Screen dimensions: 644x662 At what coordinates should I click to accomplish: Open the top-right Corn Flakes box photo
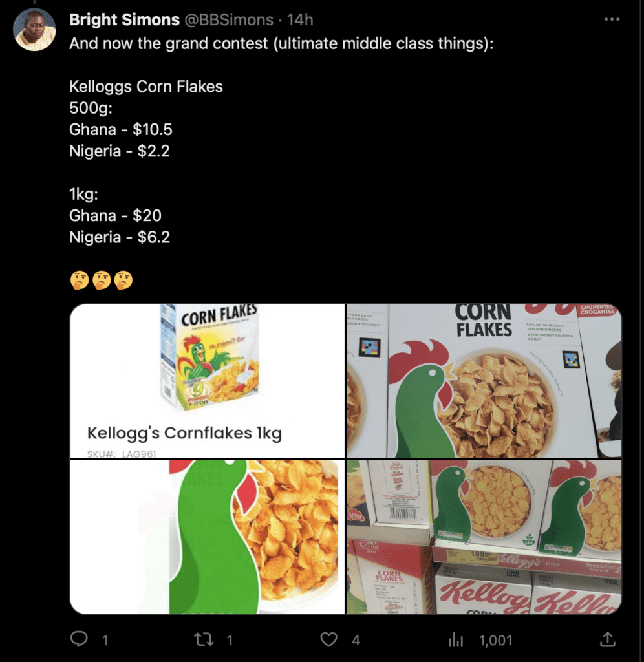point(484,381)
